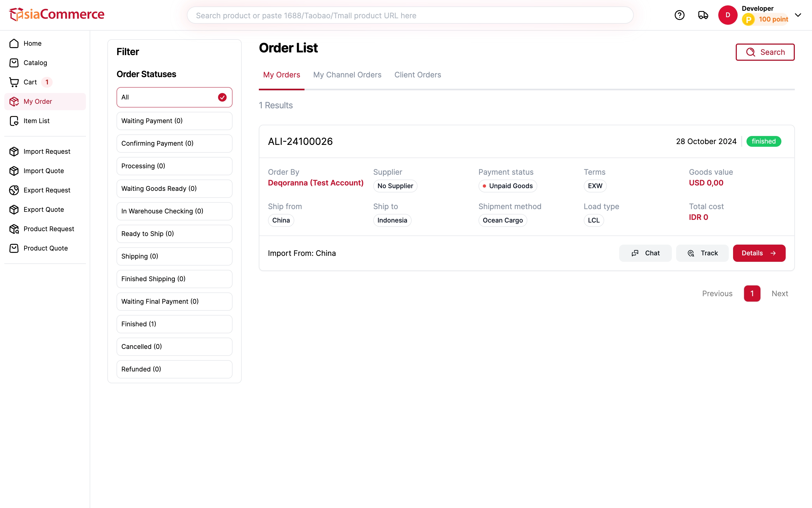Click the No Supplier tag

point(395,186)
